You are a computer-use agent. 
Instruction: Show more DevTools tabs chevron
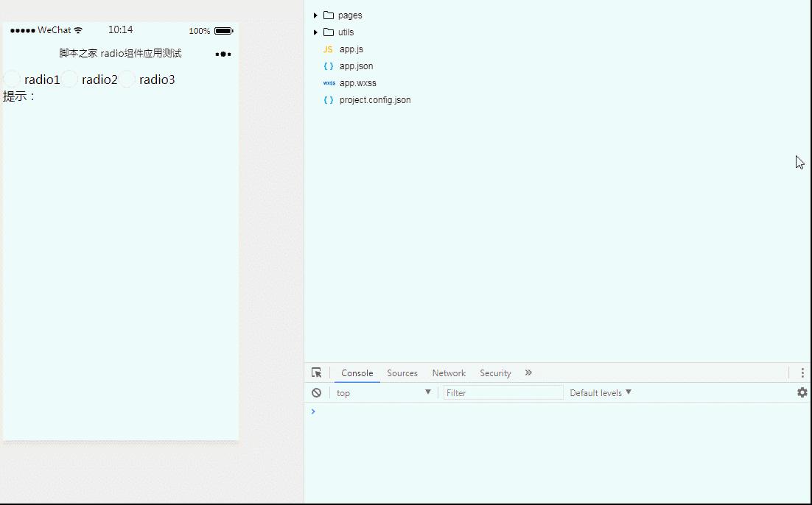click(x=528, y=373)
